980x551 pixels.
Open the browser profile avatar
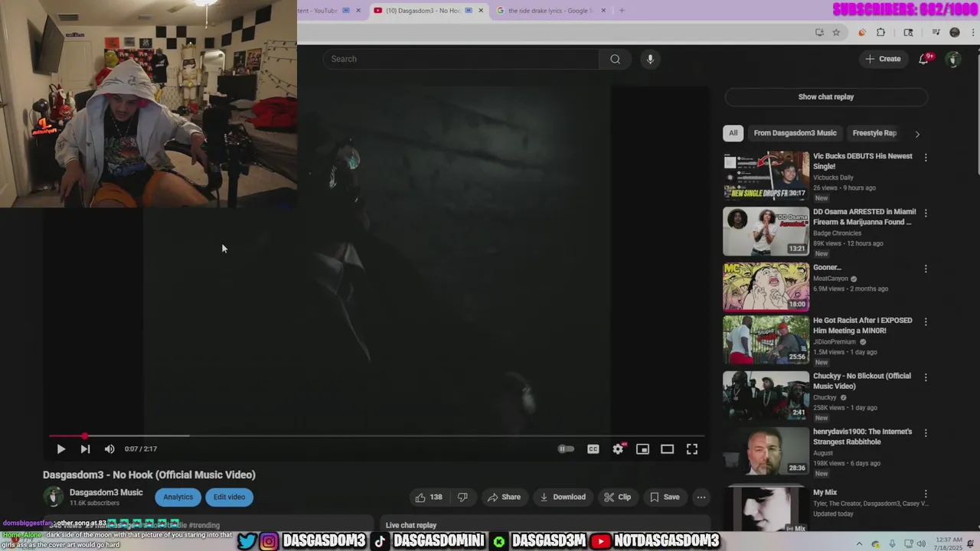[955, 32]
